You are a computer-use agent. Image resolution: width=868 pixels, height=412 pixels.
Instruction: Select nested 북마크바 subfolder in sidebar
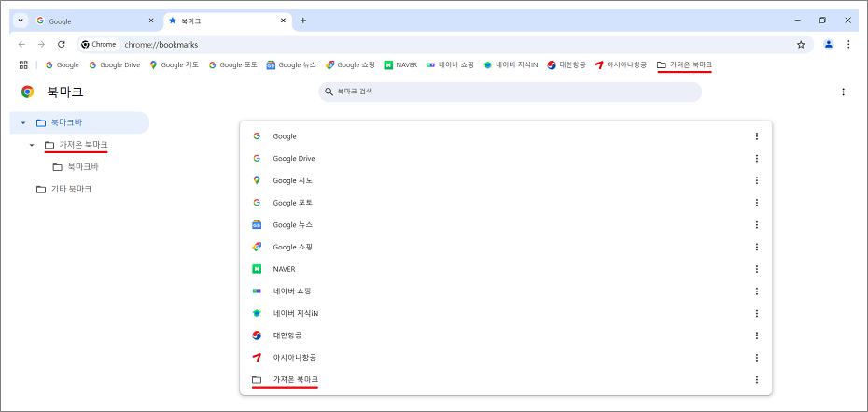pos(76,166)
